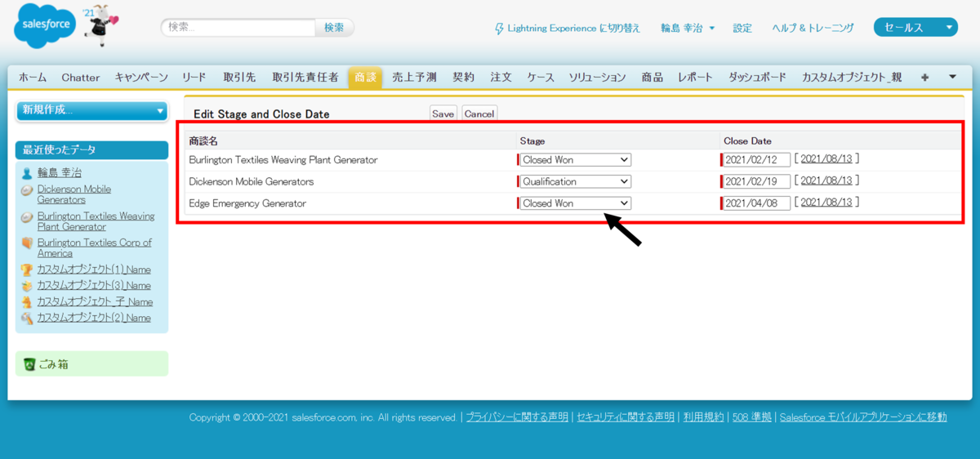Open the リード tab
This screenshot has height=459, width=980.
pyautogui.click(x=194, y=78)
